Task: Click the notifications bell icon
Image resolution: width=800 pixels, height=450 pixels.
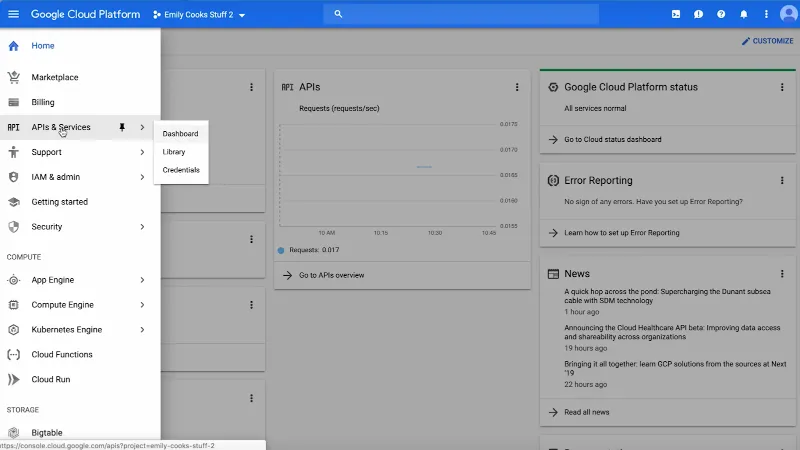Action: [743, 14]
